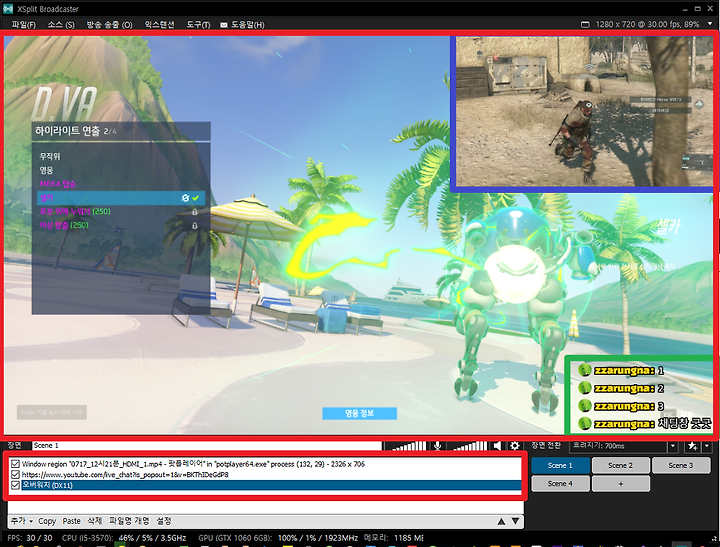Click the 파일명 개명 rename button
This screenshot has height=547, width=720.
[129, 521]
